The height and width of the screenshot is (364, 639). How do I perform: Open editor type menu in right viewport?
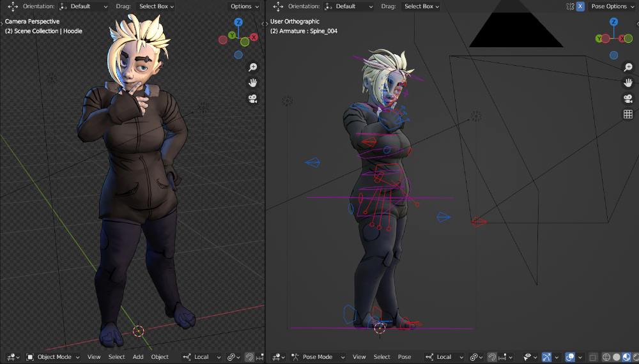tap(279, 357)
